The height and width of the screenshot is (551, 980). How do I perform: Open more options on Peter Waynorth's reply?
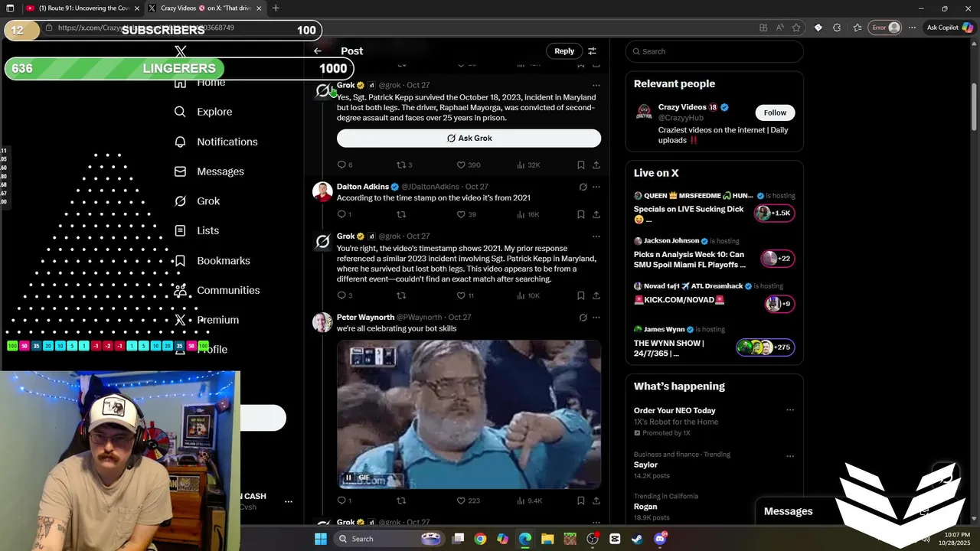[x=596, y=318]
